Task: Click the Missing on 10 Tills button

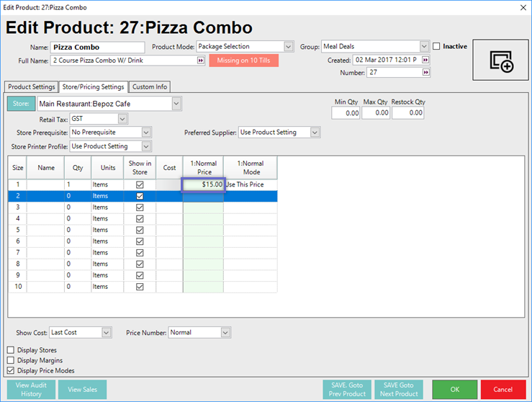Action: [x=243, y=61]
